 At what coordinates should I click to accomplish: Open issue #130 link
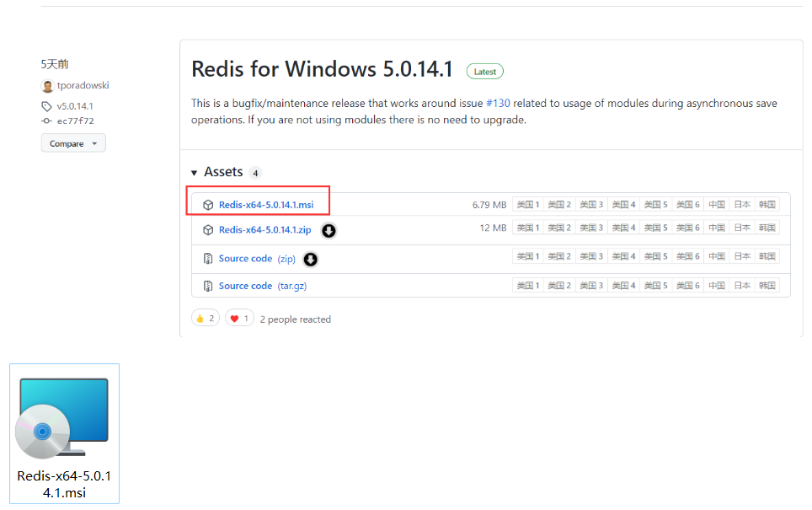point(498,103)
